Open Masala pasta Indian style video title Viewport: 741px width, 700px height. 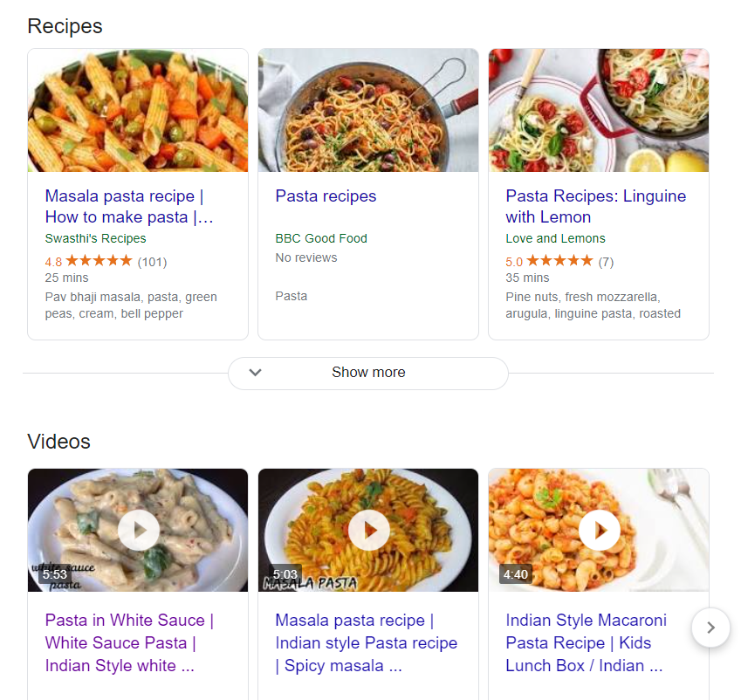tap(367, 642)
